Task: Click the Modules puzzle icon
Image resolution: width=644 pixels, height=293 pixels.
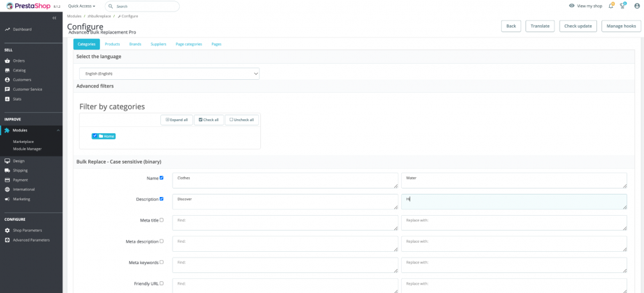Action: (x=7, y=130)
